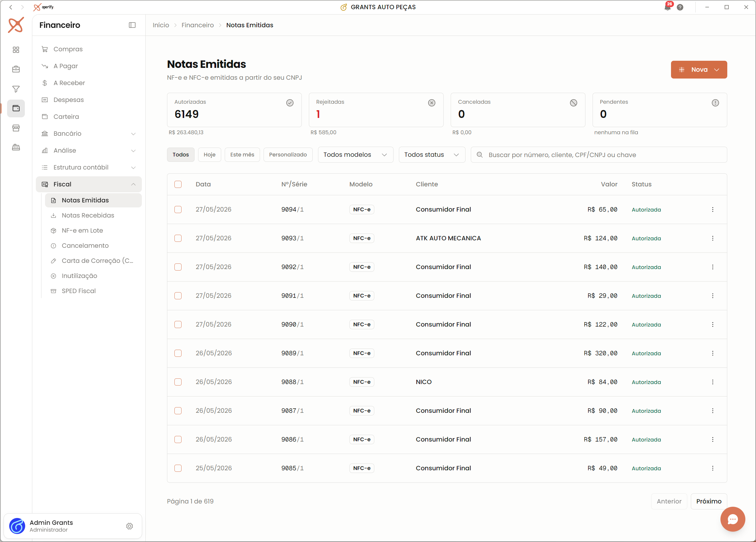This screenshot has height=542, width=756.
Task: Open the Todos modelos dropdown
Action: coord(355,155)
